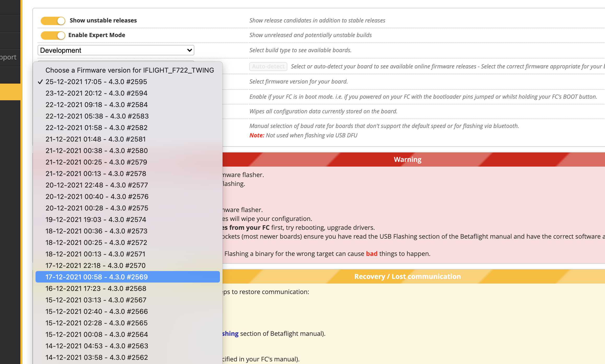The height and width of the screenshot is (364, 605).
Task: Choose the oldest listed build #2562
Action: coord(96,357)
